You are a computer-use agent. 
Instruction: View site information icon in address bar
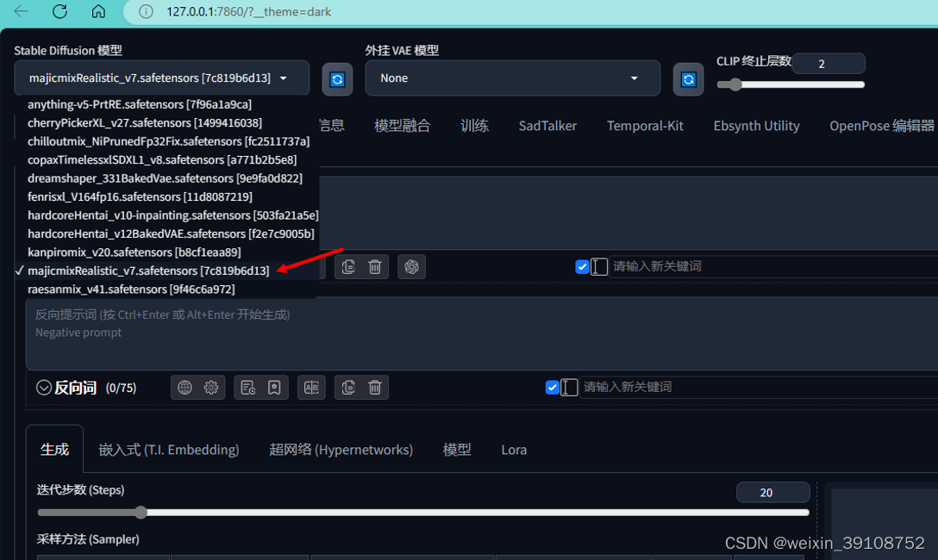[x=146, y=12]
